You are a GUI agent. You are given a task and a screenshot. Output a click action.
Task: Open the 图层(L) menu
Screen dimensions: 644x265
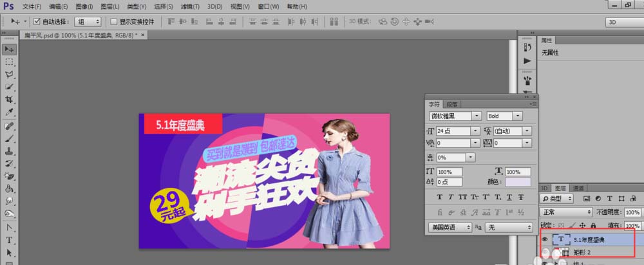(x=110, y=6)
